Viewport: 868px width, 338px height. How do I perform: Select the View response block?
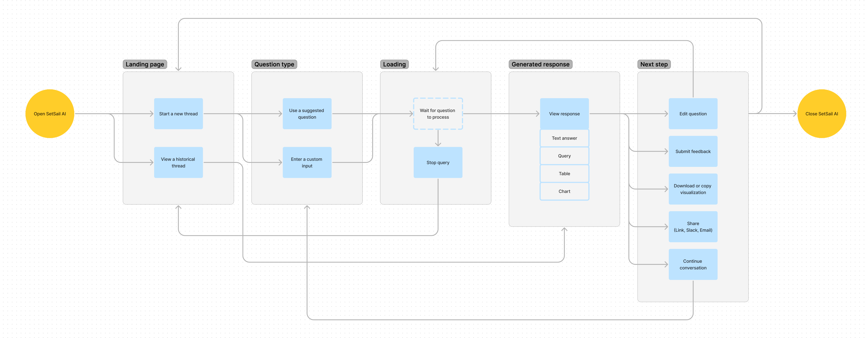click(x=564, y=114)
